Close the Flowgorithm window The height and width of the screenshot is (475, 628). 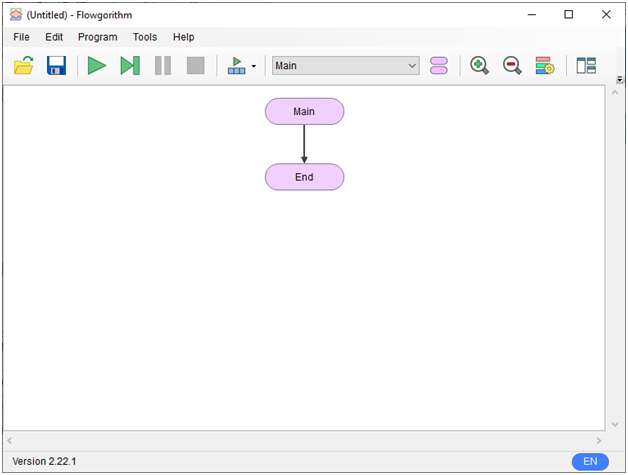coord(606,15)
